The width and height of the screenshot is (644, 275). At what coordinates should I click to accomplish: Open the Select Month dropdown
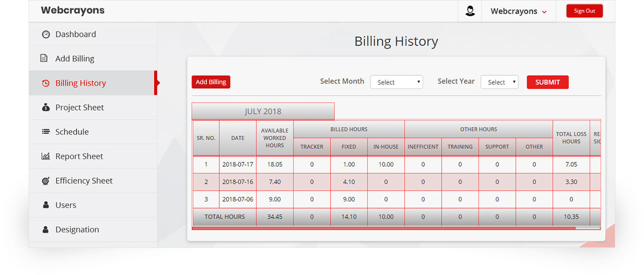396,82
